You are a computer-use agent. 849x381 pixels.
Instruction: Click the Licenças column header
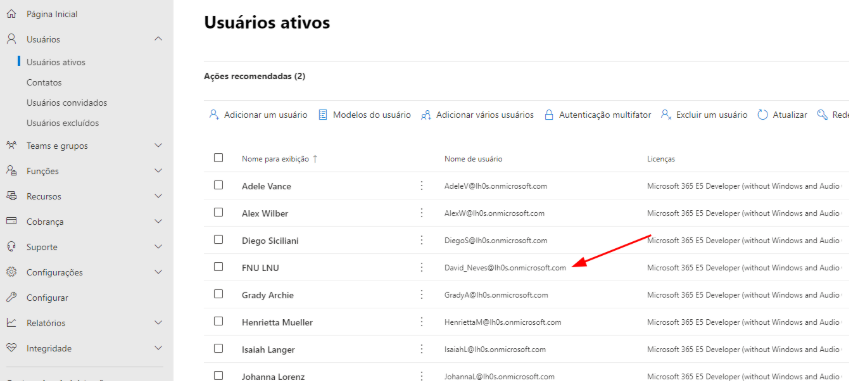point(661,159)
